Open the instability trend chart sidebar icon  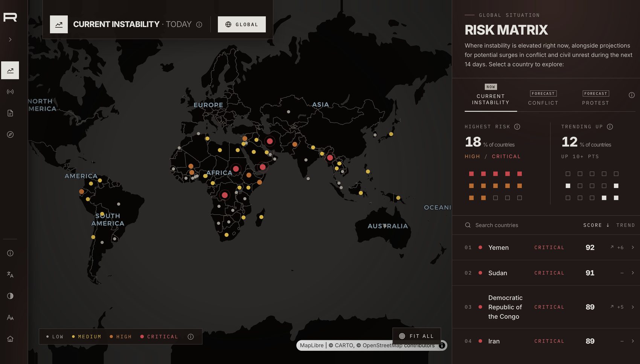pos(10,70)
